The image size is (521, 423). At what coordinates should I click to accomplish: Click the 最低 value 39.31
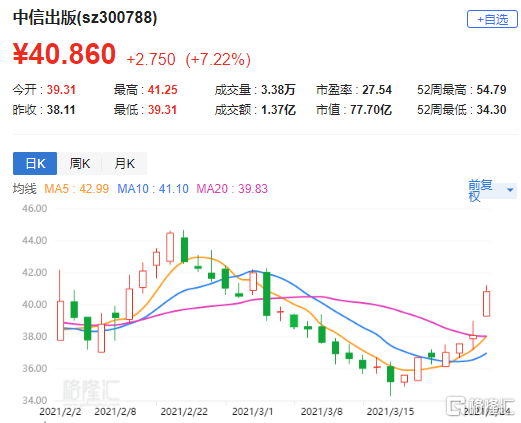(x=162, y=110)
